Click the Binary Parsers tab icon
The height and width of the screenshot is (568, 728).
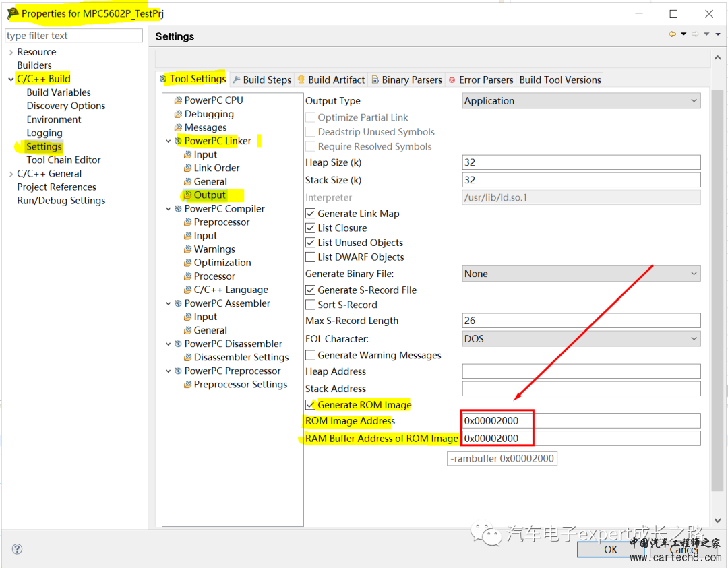click(375, 80)
